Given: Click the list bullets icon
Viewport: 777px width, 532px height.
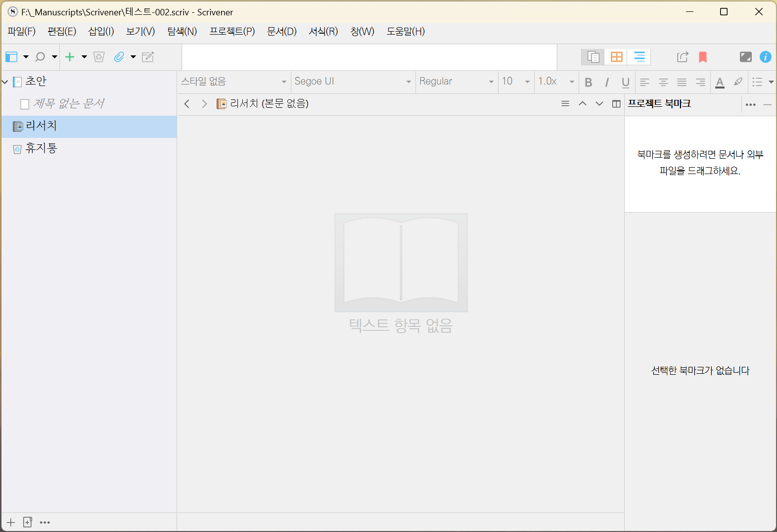Looking at the screenshot, I should [x=757, y=82].
